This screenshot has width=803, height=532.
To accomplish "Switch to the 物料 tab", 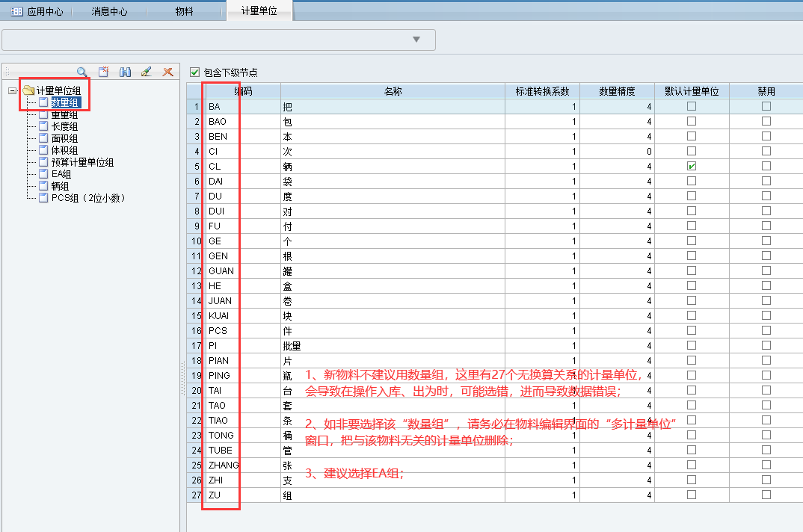I will point(184,12).
